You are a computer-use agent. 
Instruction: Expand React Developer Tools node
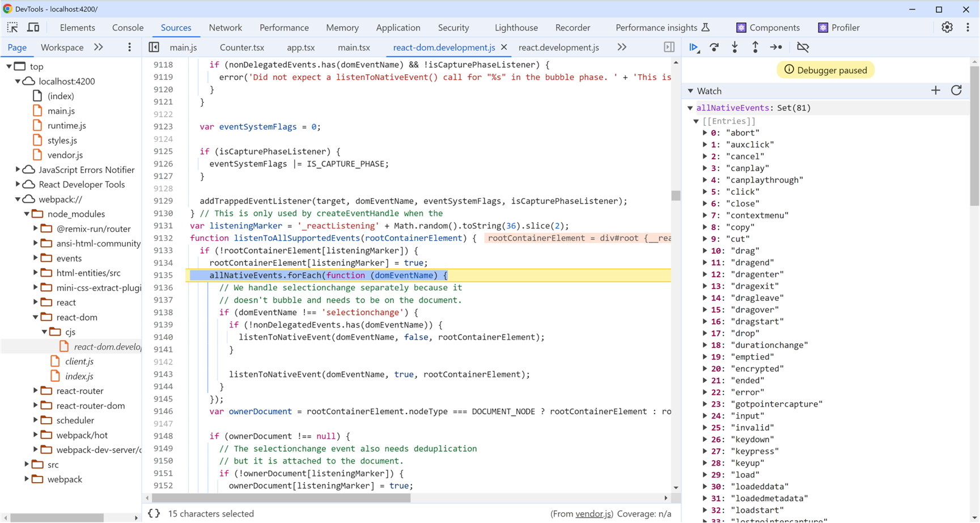point(18,184)
